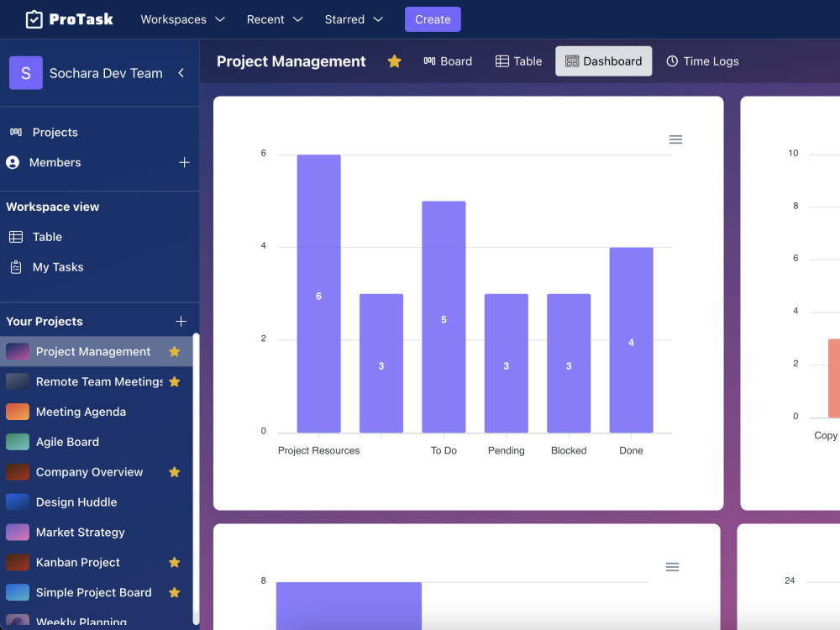Open the Time Logs clock icon
Viewport: 840px width, 630px height.
point(672,60)
